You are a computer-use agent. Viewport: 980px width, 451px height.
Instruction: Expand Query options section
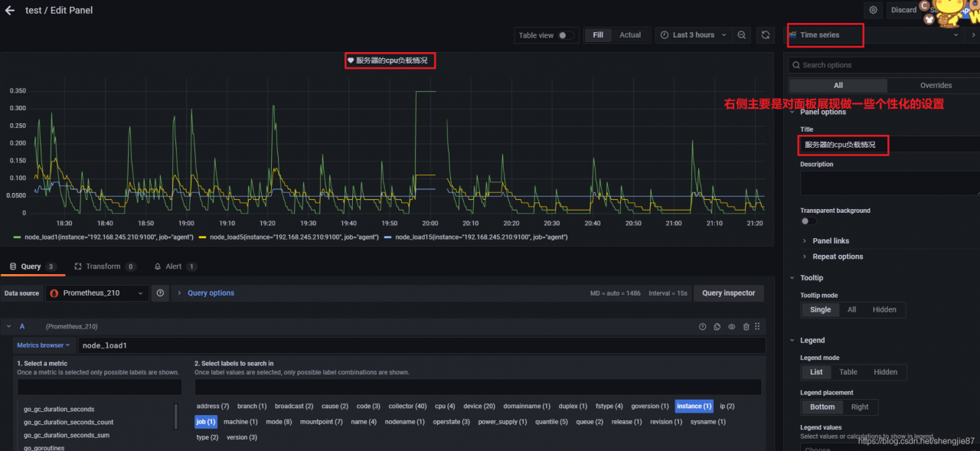click(x=211, y=293)
